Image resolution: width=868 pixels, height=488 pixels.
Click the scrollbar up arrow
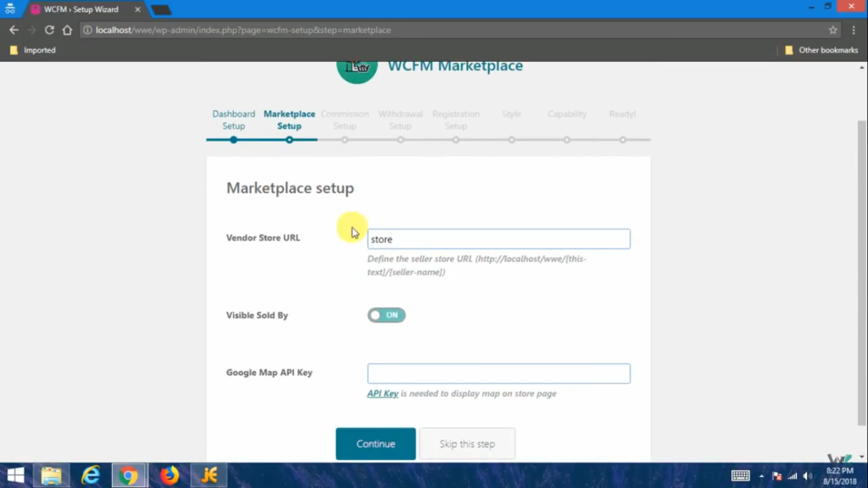[862, 67]
